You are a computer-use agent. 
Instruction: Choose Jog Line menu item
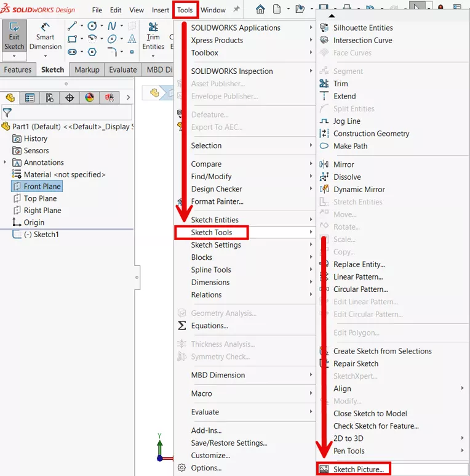point(393,121)
